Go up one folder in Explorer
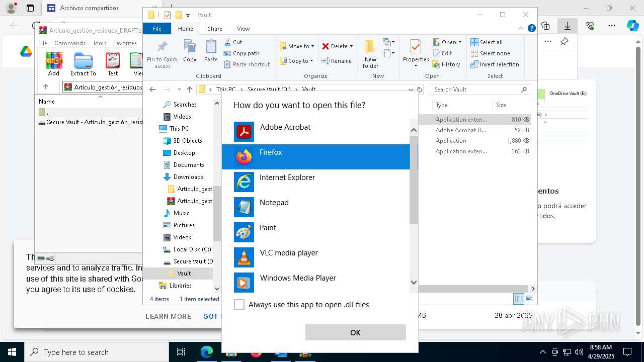The height and width of the screenshot is (362, 644). [x=189, y=89]
